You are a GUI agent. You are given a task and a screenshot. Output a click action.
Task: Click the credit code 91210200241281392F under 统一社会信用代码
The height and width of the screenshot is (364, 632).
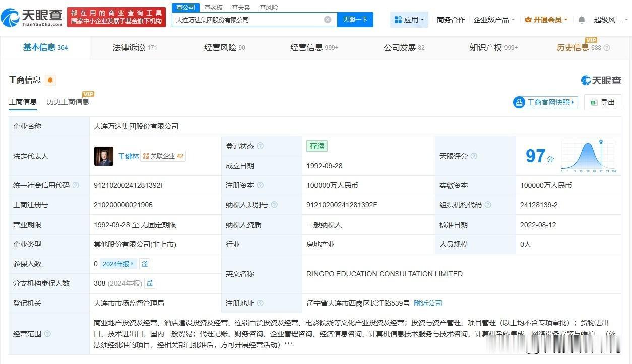click(129, 185)
